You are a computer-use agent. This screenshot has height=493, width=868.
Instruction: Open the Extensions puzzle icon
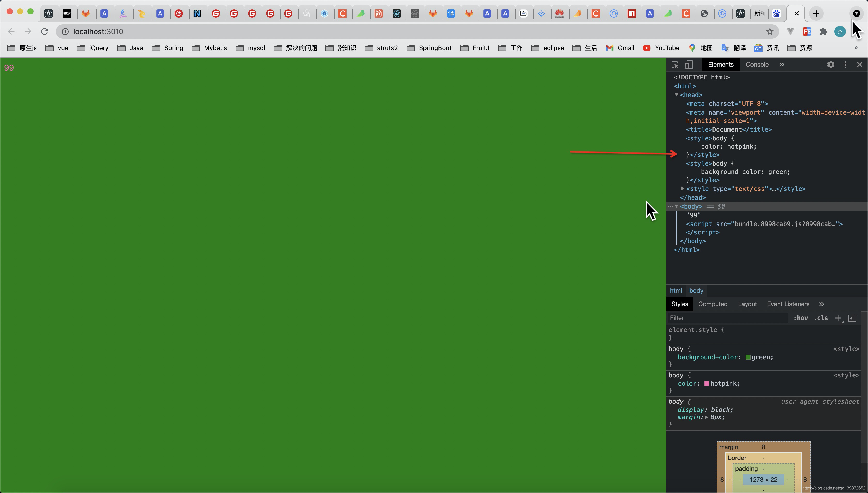tap(823, 31)
